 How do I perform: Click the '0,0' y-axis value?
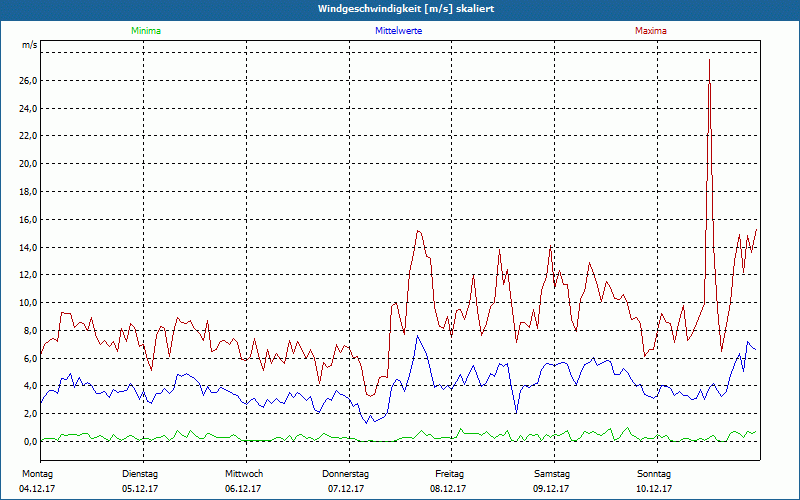coord(29,441)
